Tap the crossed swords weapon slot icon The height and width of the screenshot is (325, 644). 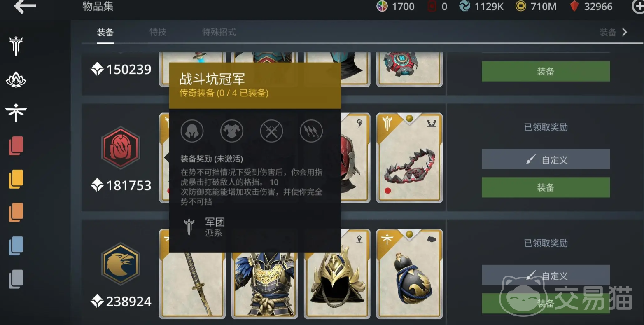click(271, 131)
